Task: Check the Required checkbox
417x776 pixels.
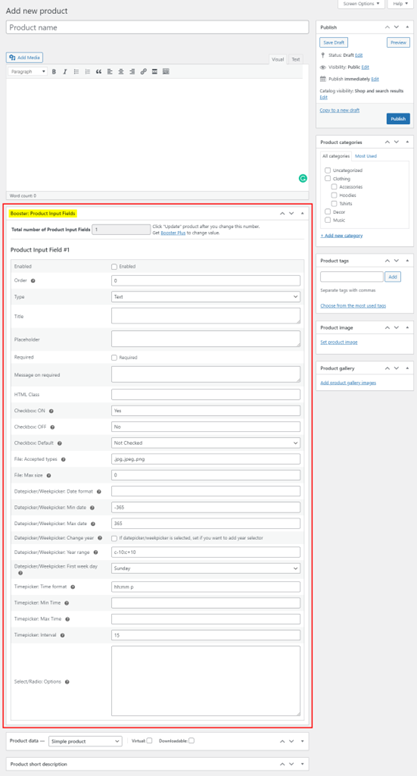Action: (x=114, y=357)
